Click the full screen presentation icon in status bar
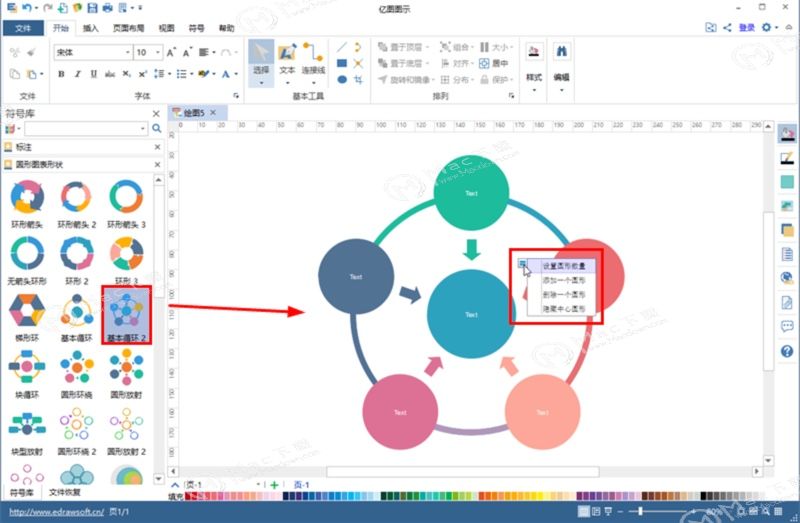 pos(608,511)
